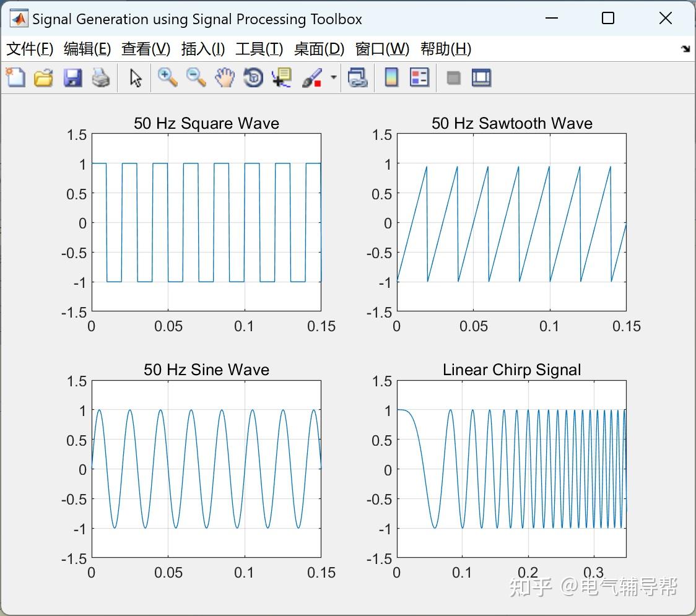Screen dimensions: 696x616
Task: Click the New Figure toolbar icon
Action: pyautogui.click(x=15, y=77)
